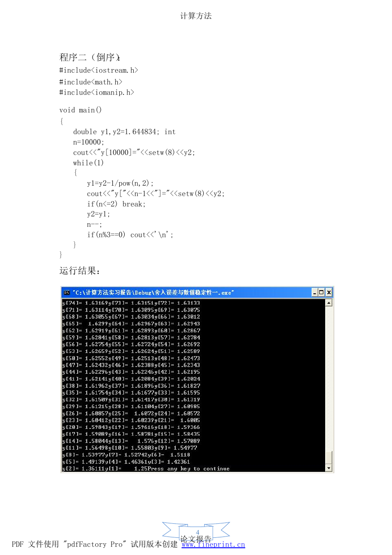This screenshot has width=392, height=555.
Task: Click the empty console scrollbar track
Action: (329, 378)
